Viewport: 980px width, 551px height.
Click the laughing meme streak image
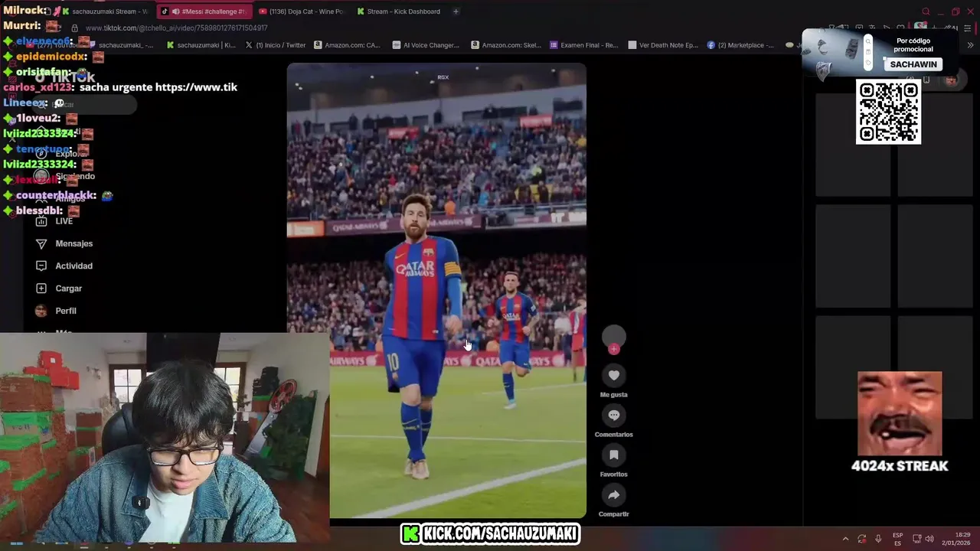(x=900, y=413)
